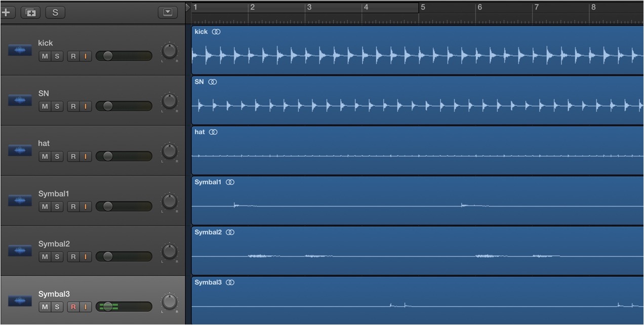Click the Symbal1 track audio icon
This screenshot has width=644, height=325.
[x=20, y=200]
